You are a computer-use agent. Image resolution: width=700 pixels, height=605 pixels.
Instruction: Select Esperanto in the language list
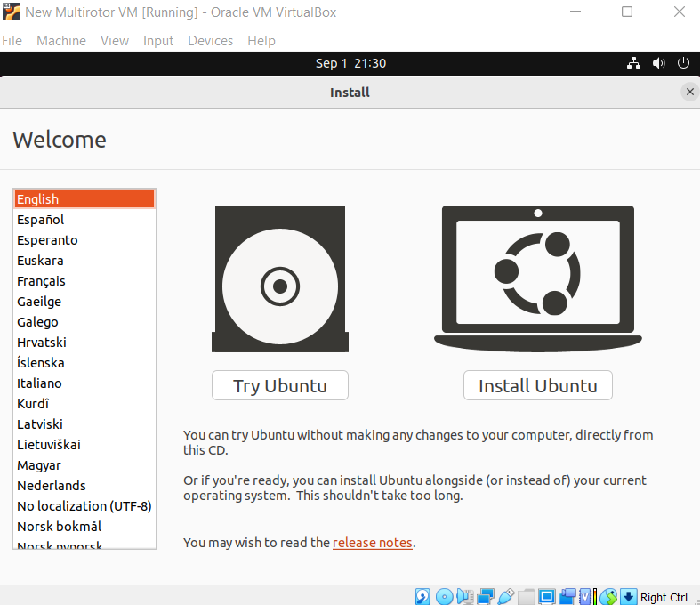pos(84,240)
